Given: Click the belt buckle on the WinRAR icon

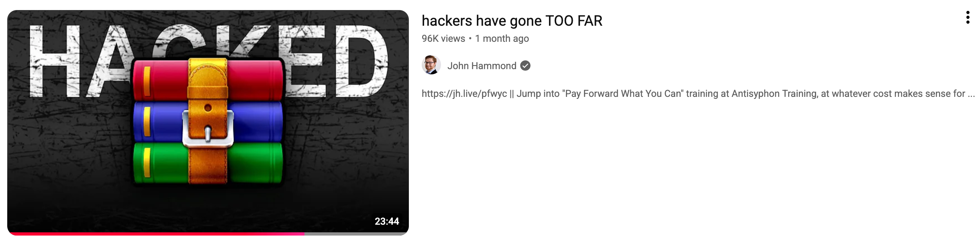Looking at the screenshot, I should coord(208,129).
